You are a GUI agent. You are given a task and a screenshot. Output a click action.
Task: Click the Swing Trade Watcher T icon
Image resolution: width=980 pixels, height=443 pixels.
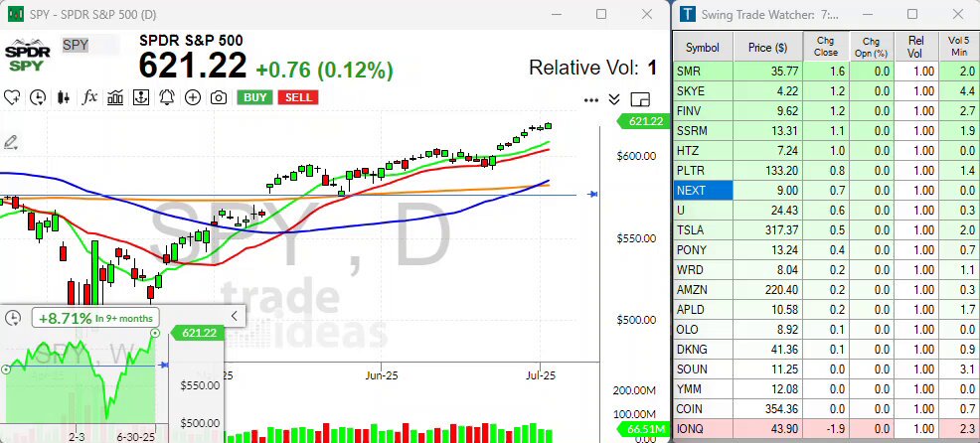pos(688,14)
